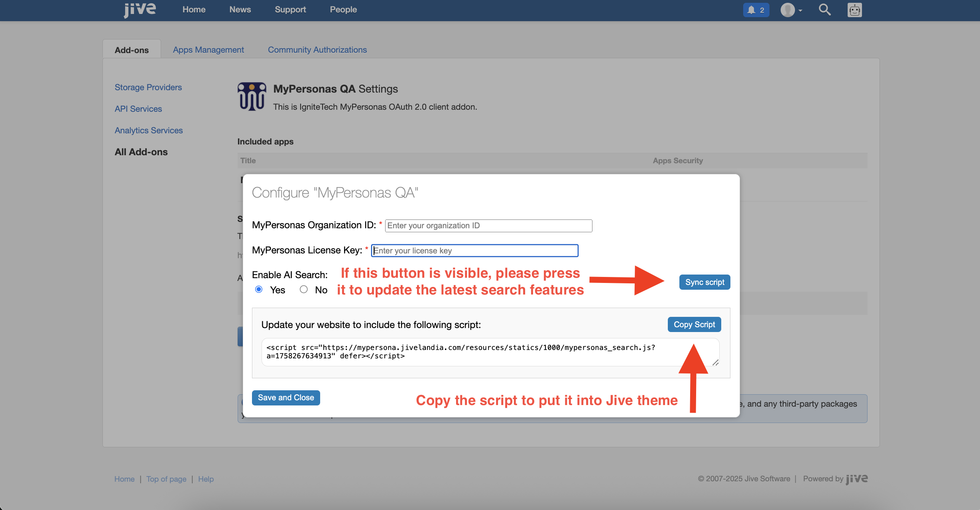Screen dimensions: 980x510
Task: Open the Support menu item
Action: coord(290,10)
